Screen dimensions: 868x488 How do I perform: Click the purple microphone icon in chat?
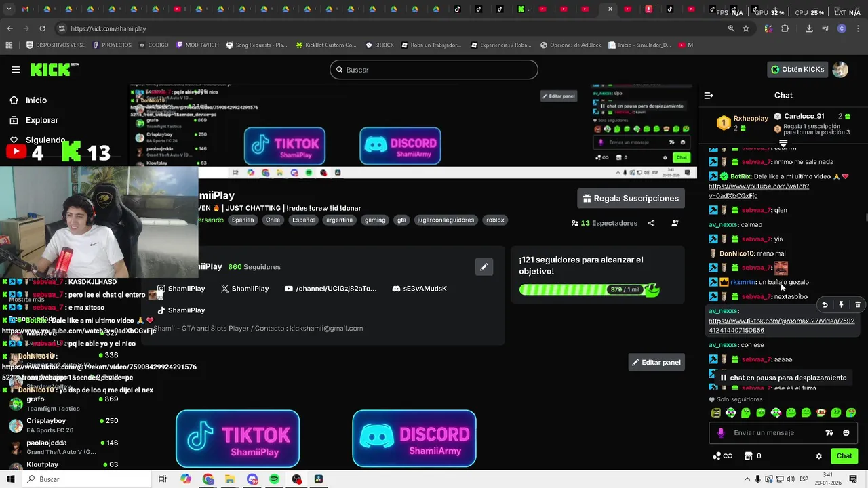[x=720, y=433]
